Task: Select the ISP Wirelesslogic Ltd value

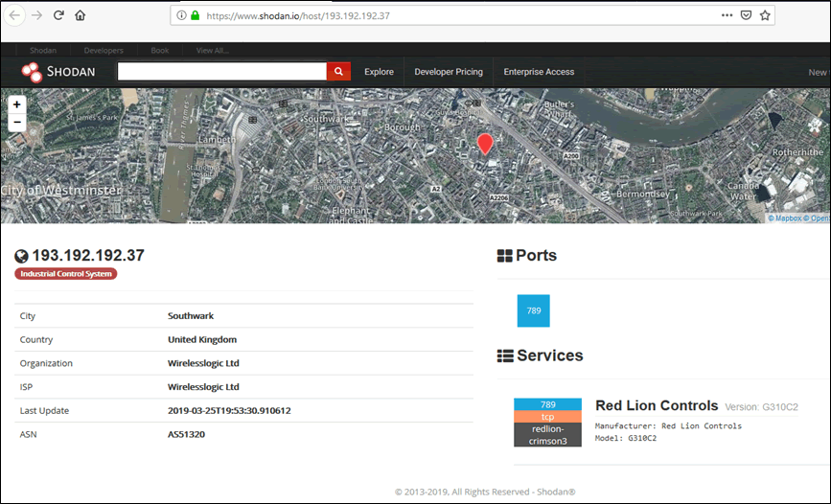Action: pos(203,387)
